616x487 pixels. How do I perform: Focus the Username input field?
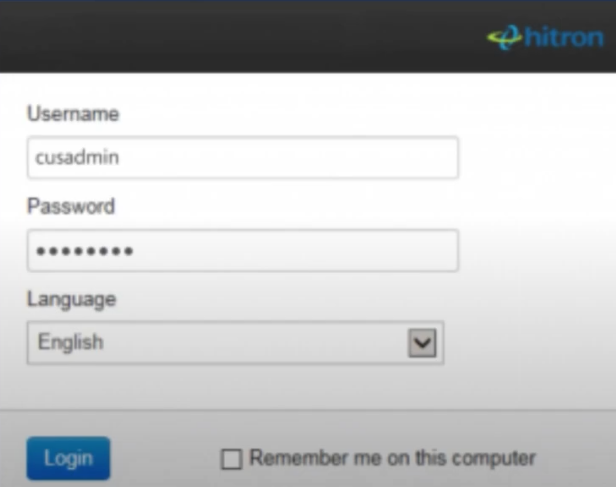point(243,157)
